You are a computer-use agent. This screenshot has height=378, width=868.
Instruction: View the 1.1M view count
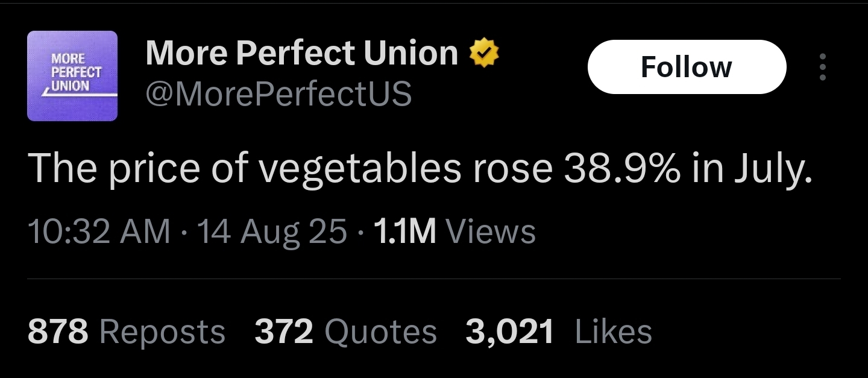tap(404, 232)
